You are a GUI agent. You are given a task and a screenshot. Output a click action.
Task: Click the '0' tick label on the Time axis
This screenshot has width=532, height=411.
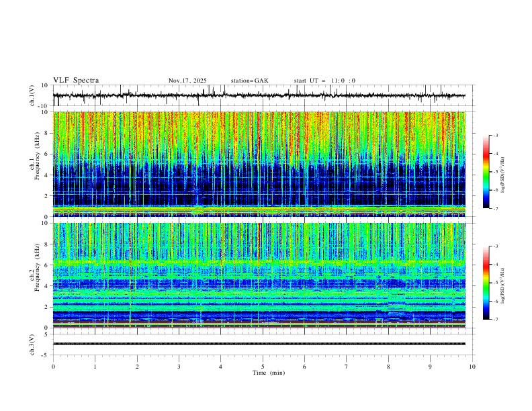53,367
